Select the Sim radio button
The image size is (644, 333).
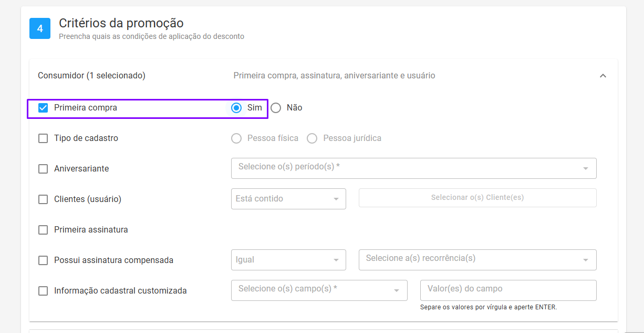pyautogui.click(x=236, y=108)
